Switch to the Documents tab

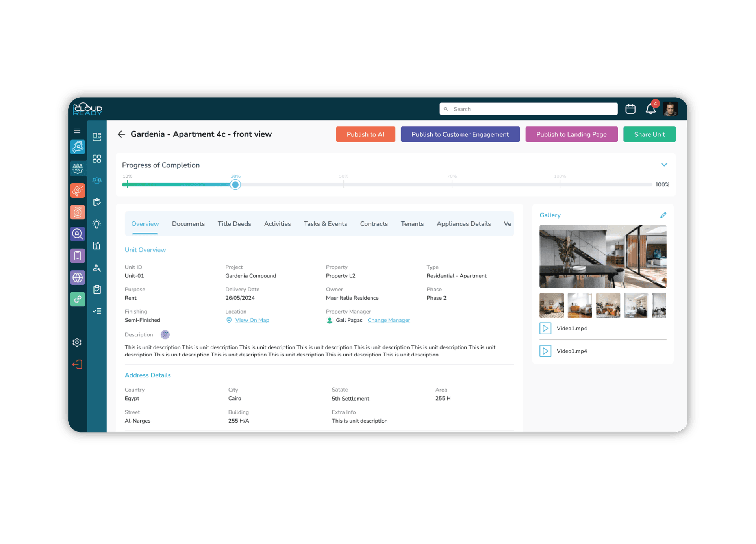[188, 223]
